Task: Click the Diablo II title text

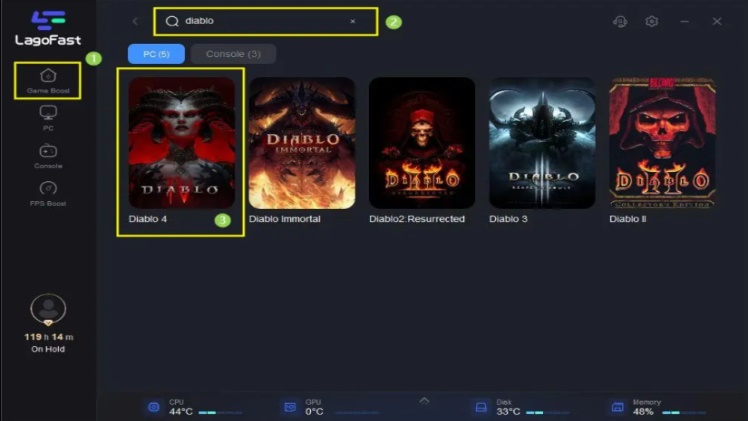Action: [x=628, y=219]
